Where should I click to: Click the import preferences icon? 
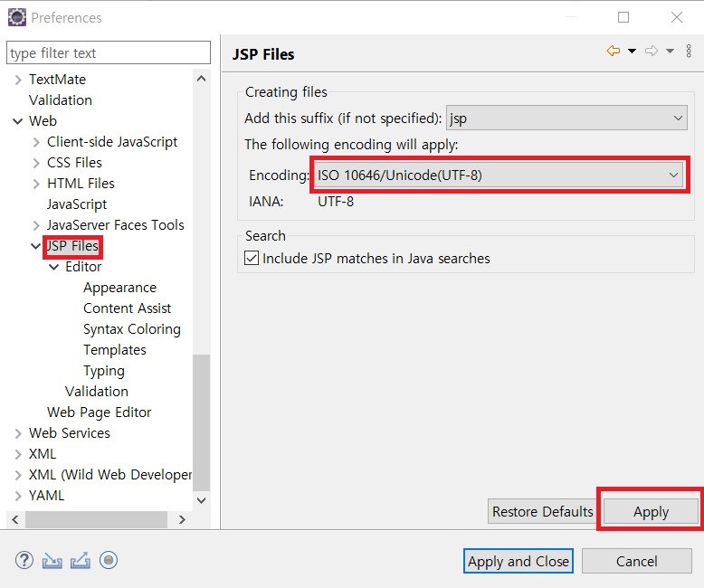[52, 560]
